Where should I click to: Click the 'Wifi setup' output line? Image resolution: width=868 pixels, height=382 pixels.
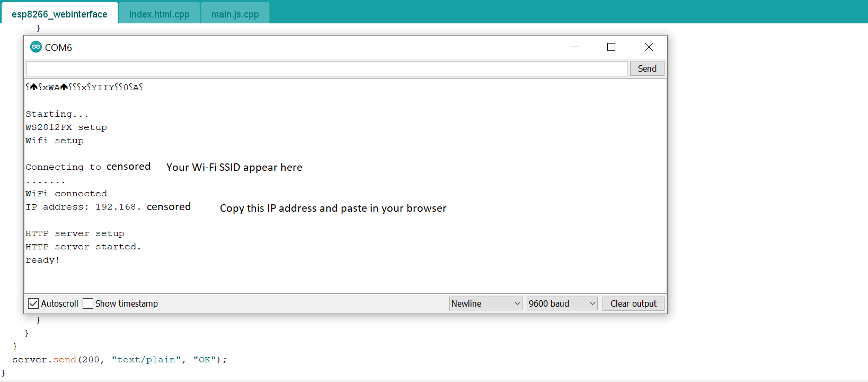click(x=55, y=141)
